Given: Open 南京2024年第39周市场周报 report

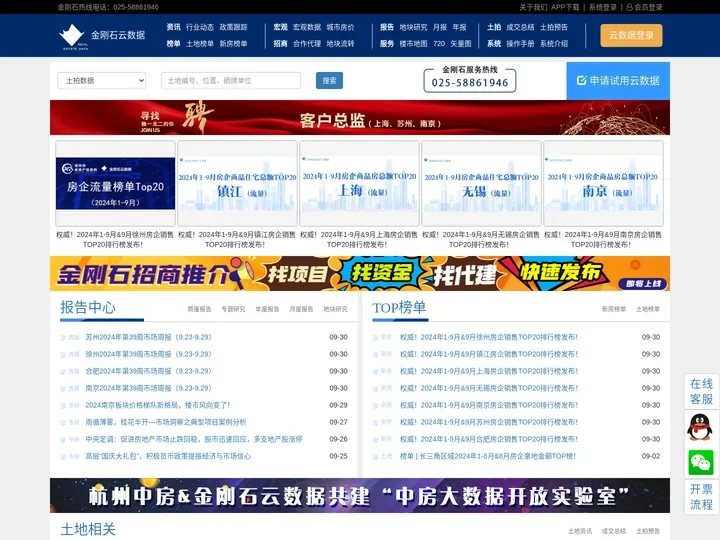Looking at the screenshot, I should point(148,388).
